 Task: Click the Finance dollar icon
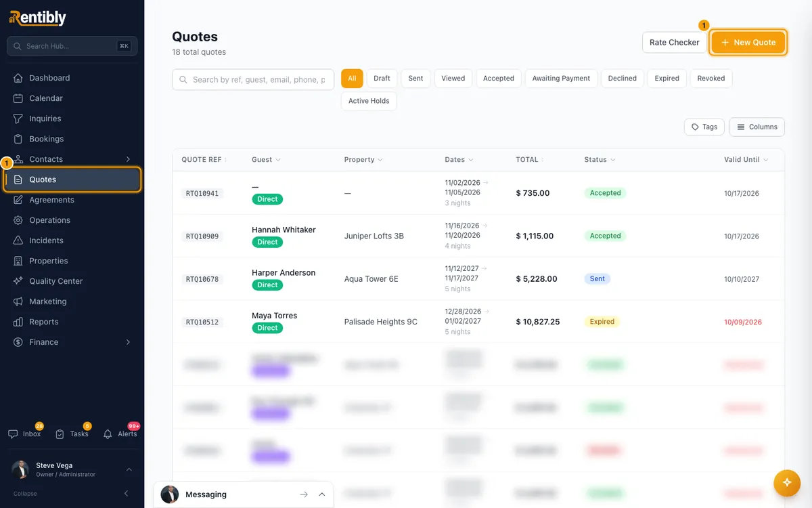(x=18, y=342)
